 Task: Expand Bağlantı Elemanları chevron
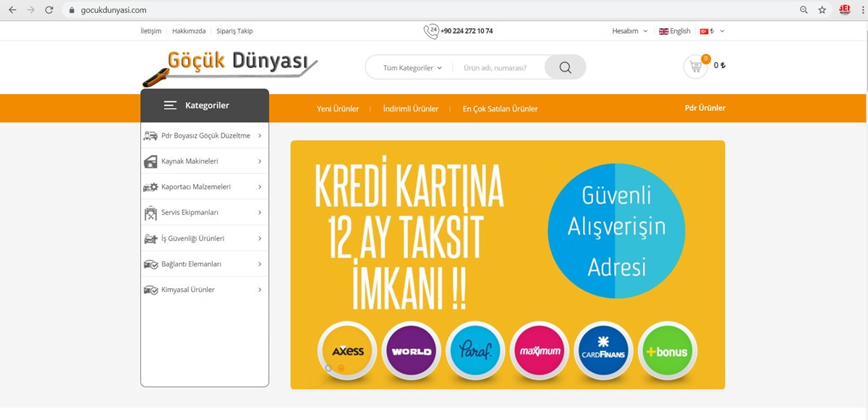[260, 264]
